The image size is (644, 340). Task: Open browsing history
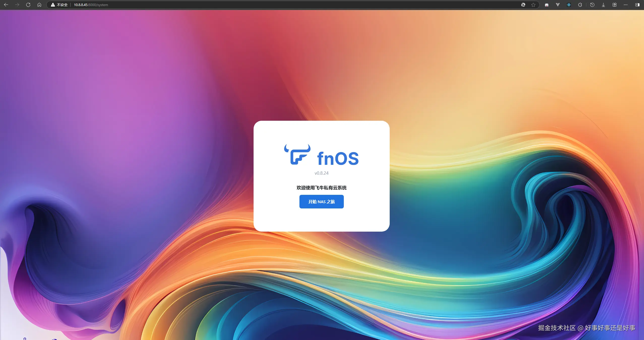(592, 5)
